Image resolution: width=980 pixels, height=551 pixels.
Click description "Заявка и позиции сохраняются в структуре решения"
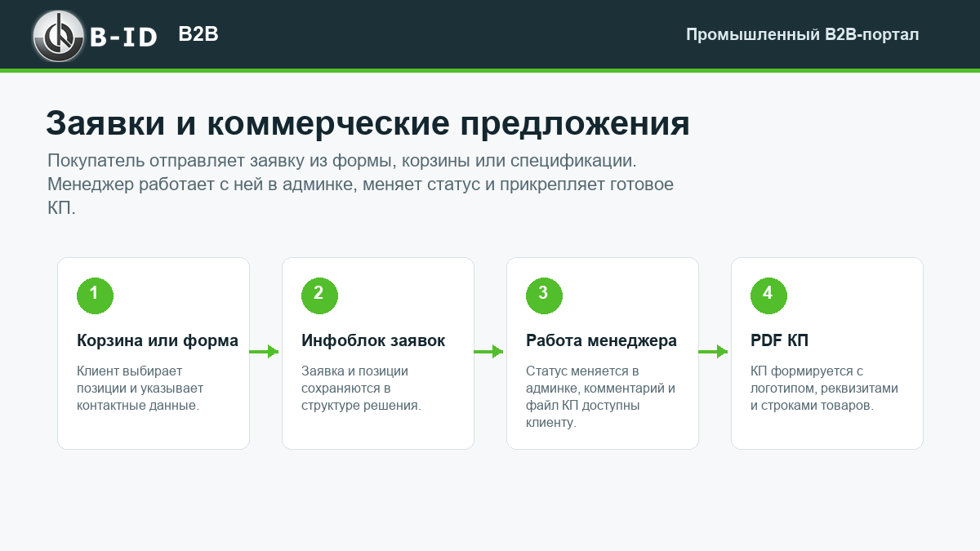point(361,388)
